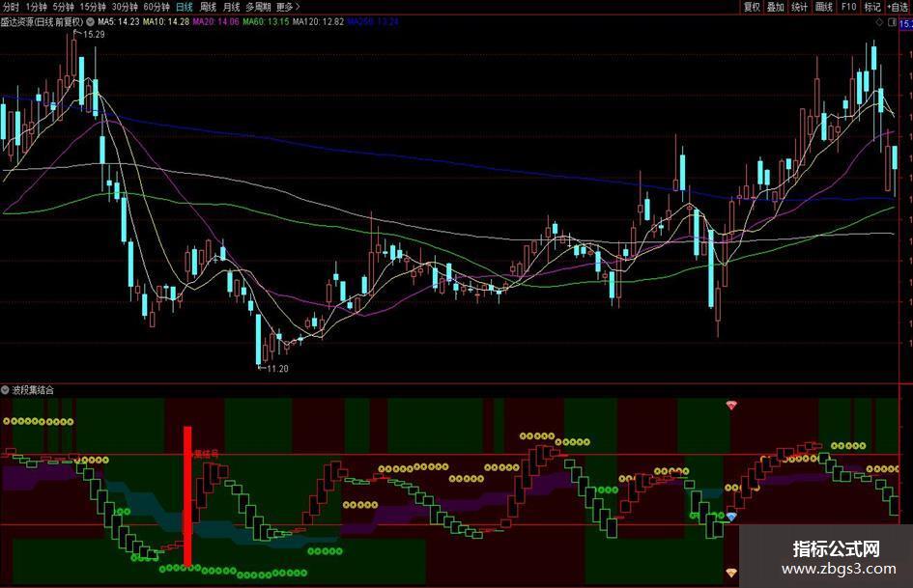Image resolution: width=913 pixels, height=588 pixels.
Task: Add stock via +自选 button
Action: [898, 7]
